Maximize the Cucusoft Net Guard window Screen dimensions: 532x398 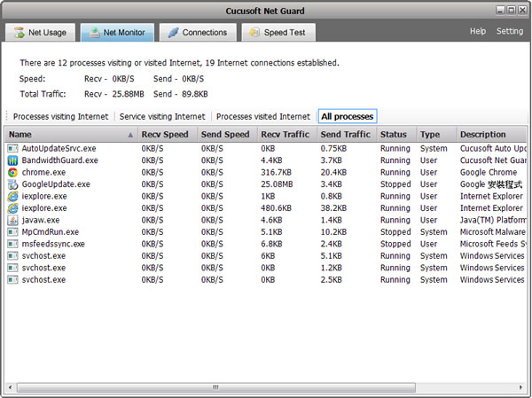[x=512, y=10]
